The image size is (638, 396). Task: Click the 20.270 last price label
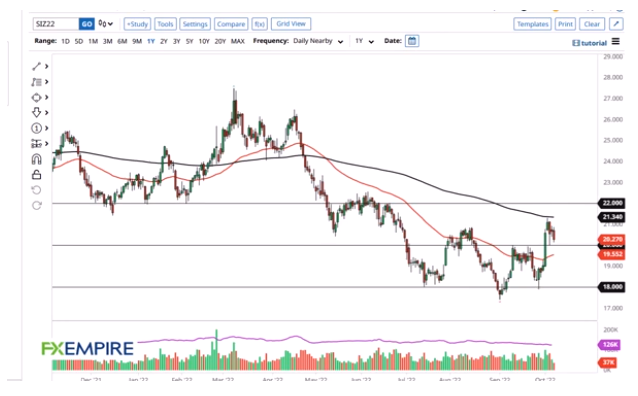(612, 239)
